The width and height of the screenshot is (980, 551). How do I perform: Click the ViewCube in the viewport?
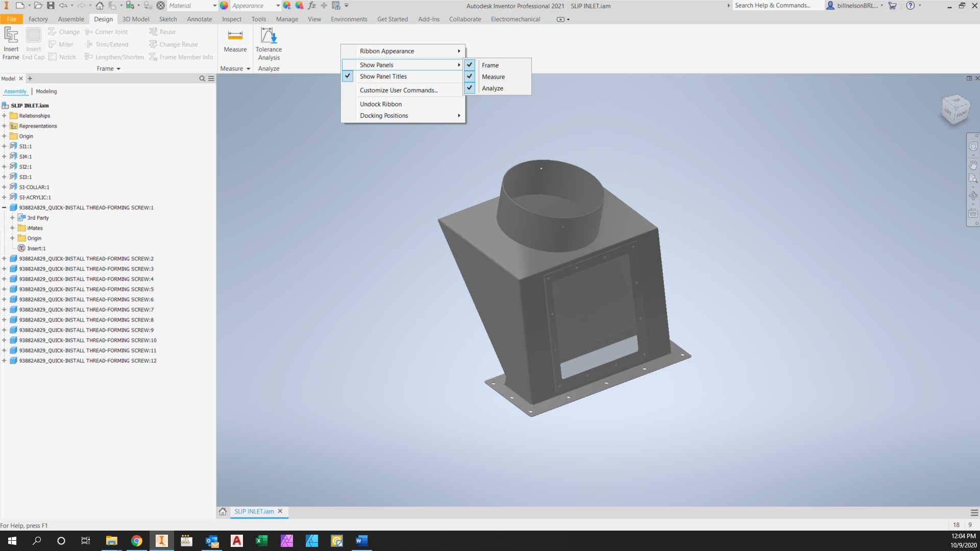pos(955,110)
